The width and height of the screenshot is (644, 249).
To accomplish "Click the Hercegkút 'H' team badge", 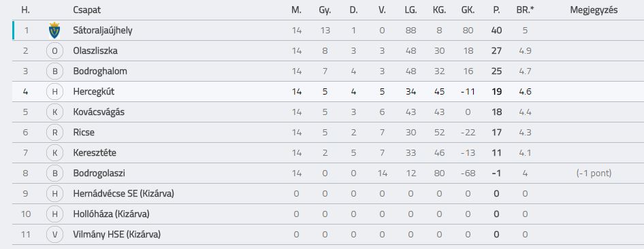I will (x=54, y=92).
